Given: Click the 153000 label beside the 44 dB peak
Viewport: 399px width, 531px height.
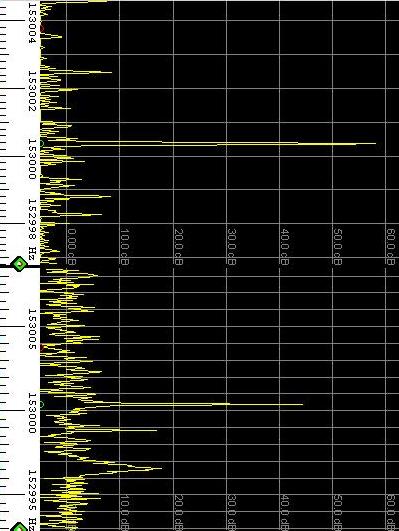Looking at the screenshot, I should click(32, 413).
